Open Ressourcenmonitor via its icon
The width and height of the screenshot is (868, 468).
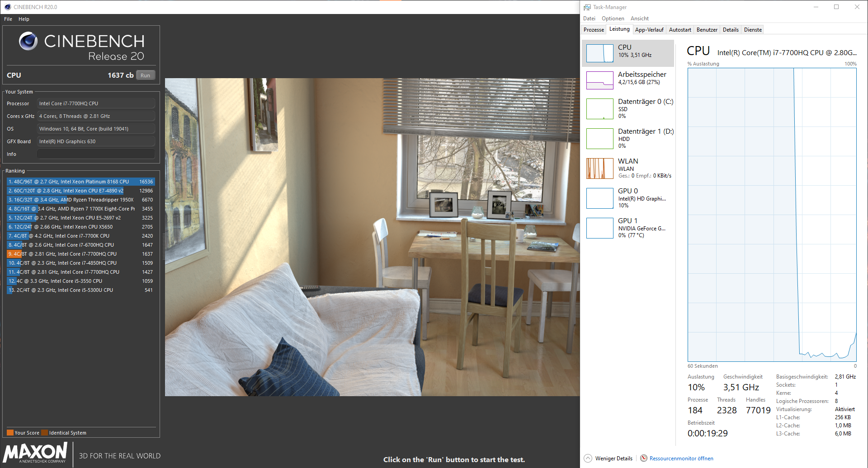tap(644, 458)
